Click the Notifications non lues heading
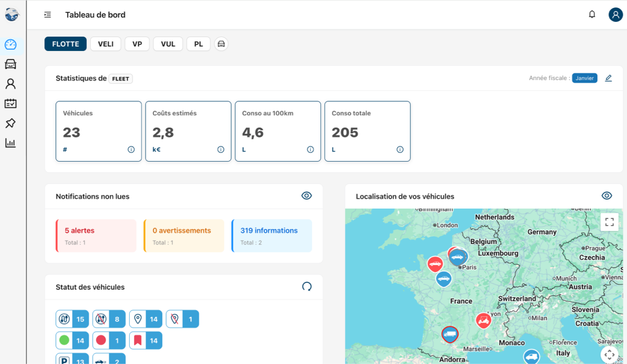The height and width of the screenshot is (364, 627). [x=92, y=196]
